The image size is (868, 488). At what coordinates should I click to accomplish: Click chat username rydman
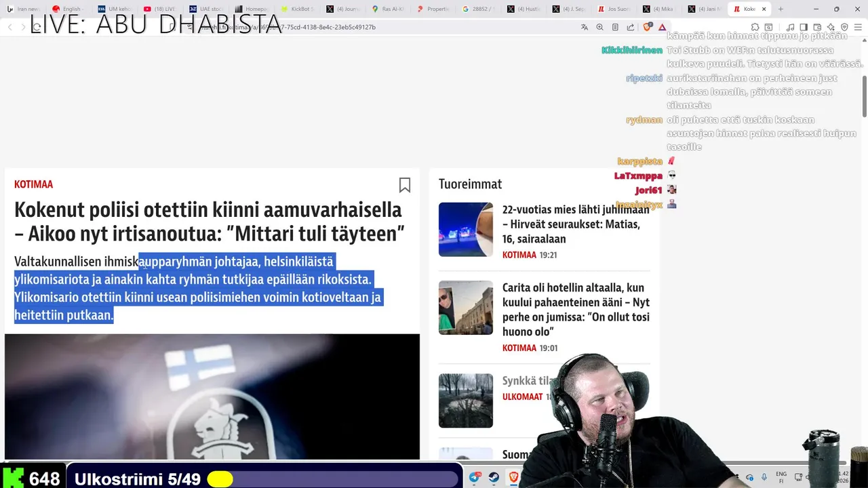(644, 119)
